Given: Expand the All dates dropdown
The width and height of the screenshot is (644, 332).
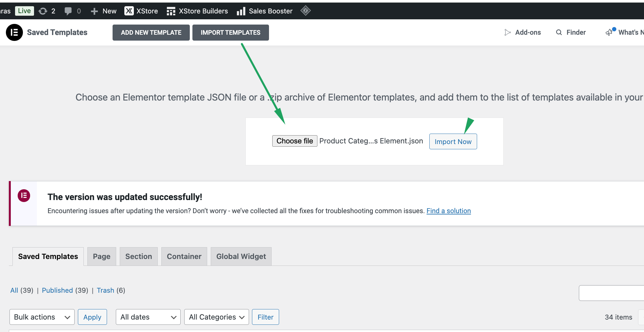Looking at the screenshot, I should tap(148, 317).
